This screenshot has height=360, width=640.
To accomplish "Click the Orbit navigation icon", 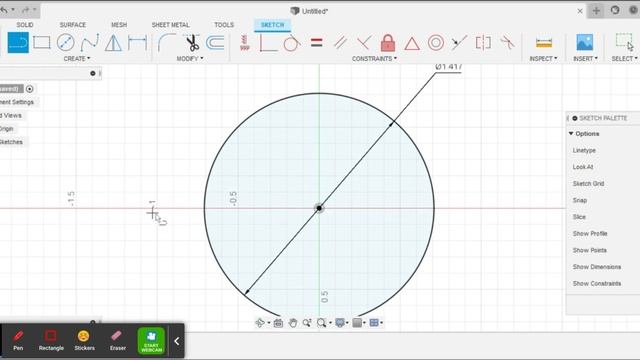I will [x=260, y=323].
